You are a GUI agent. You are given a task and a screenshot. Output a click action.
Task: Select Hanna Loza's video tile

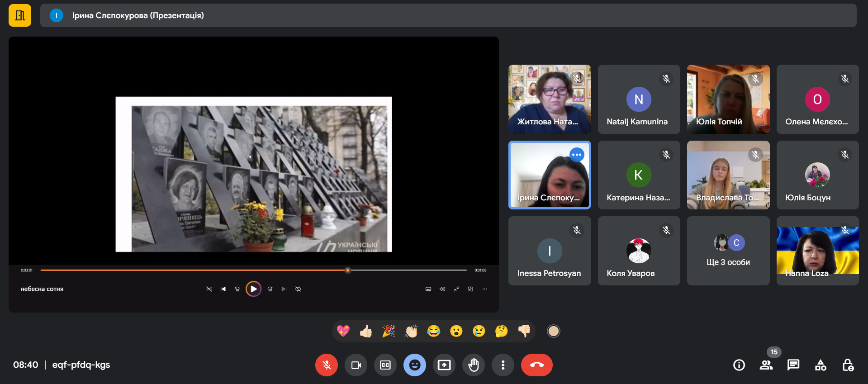(x=817, y=251)
